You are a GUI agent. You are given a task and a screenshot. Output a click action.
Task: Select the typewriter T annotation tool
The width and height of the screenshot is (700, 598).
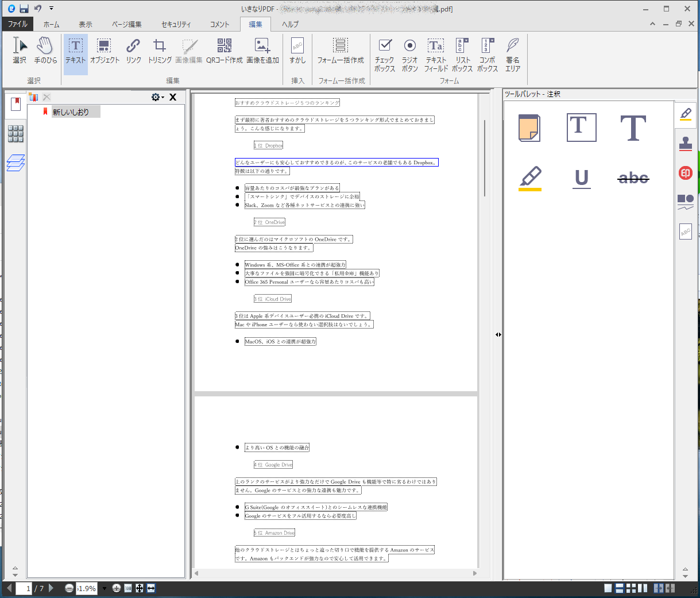pos(633,128)
